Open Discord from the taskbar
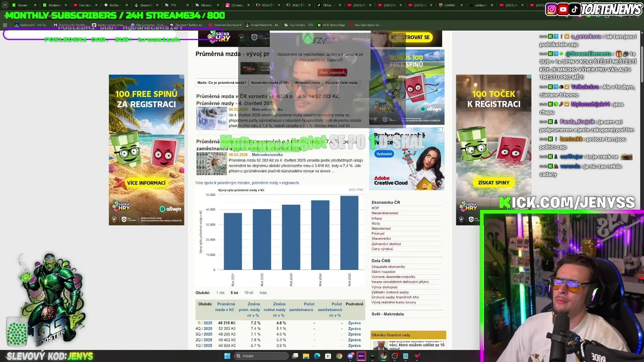Image resolution: width=644 pixels, height=362 pixels. coord(351,356)
